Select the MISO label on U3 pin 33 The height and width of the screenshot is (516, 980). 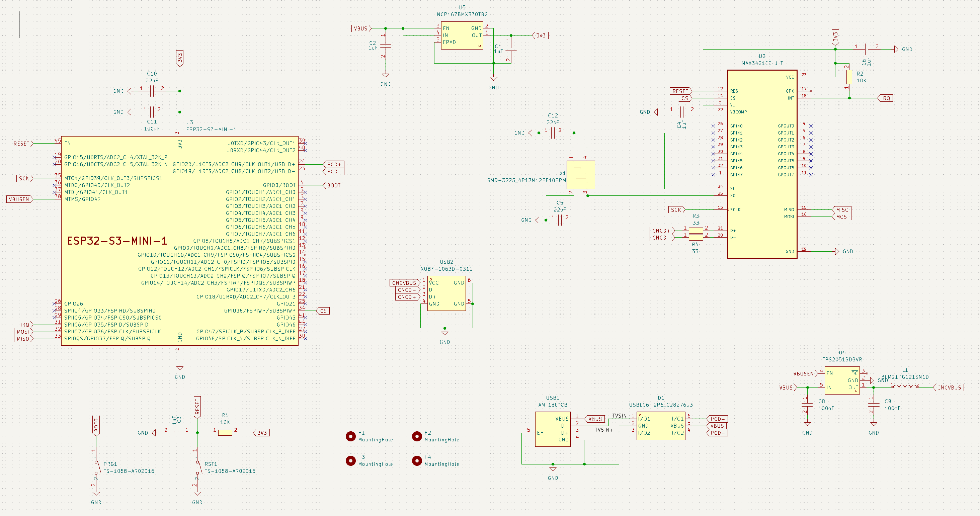(23, 339)
